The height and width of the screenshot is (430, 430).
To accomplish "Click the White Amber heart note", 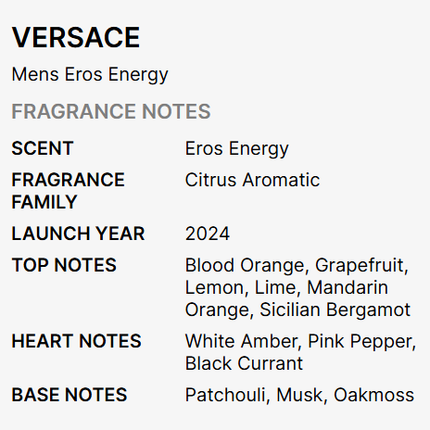I will tap(241, 341).
